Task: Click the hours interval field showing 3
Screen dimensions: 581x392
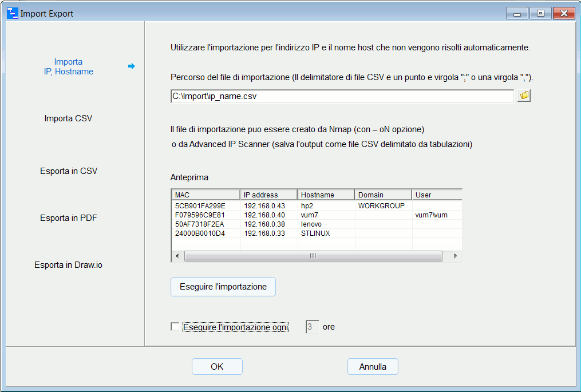Action: 312,326
